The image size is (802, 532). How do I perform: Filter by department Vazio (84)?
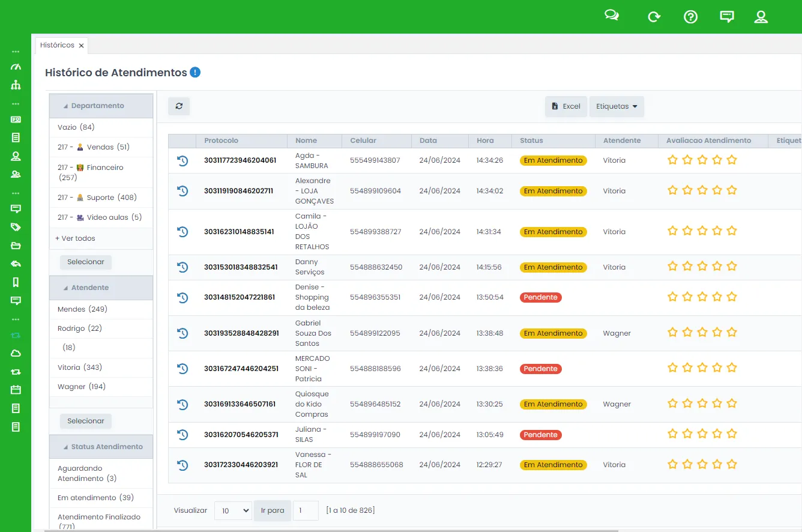click(76, 127)
